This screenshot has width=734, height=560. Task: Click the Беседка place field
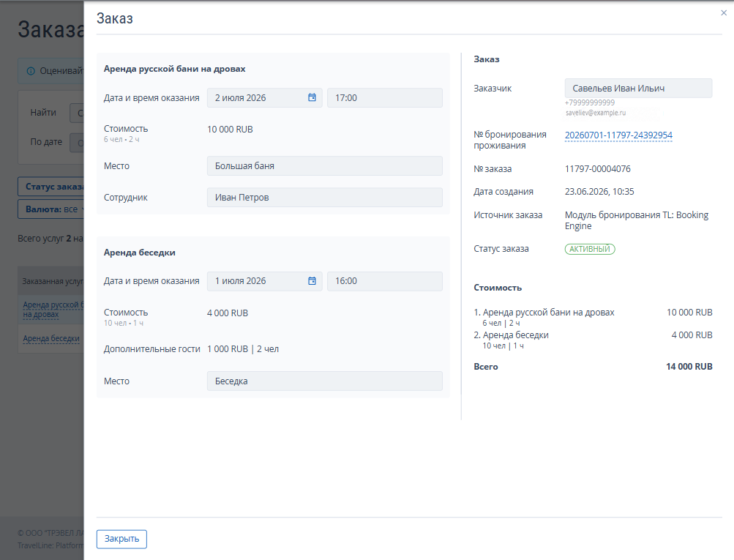pyautogui.click(x=325, y=381)
